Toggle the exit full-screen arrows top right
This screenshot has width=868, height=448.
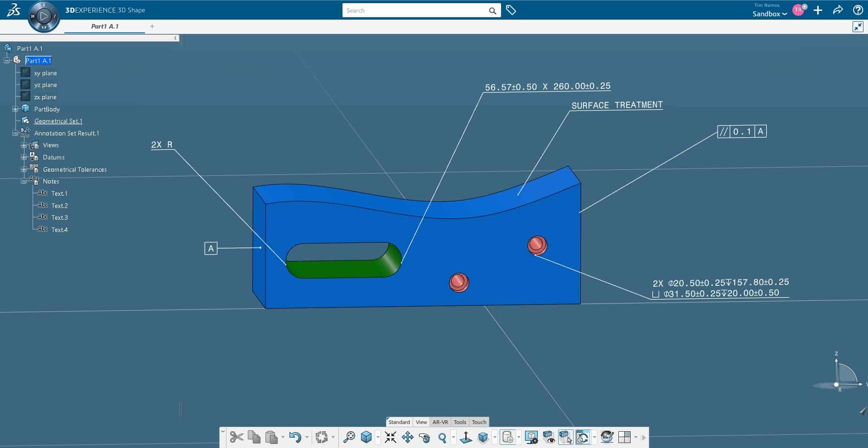(858, 27)
